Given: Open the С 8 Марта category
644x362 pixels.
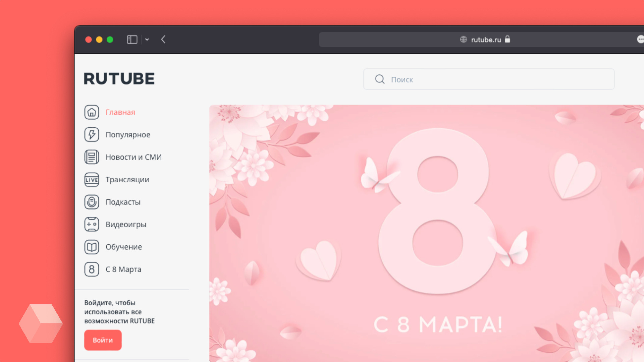Looking at the screenshot, I should coord(123,269).
